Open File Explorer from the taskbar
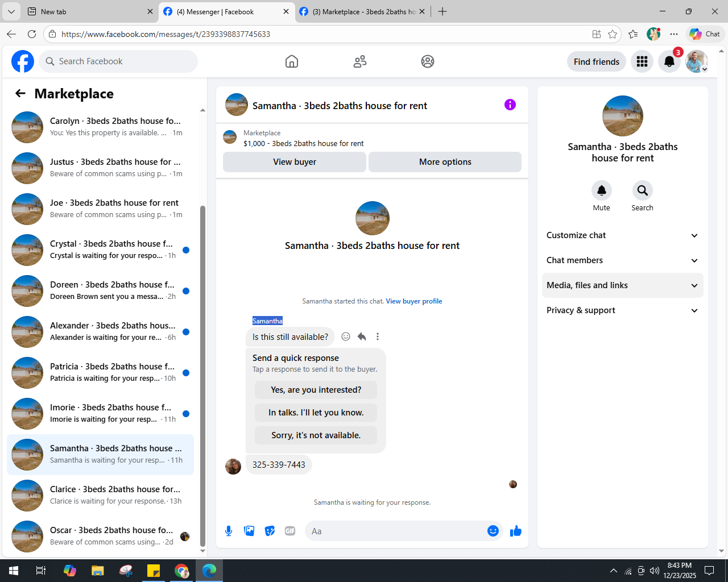This screenshot has height=582, width=728. (x=98, y=571)
